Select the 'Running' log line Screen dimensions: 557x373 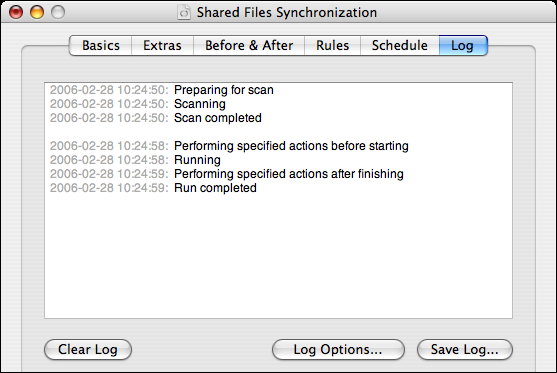pos(135,160)
